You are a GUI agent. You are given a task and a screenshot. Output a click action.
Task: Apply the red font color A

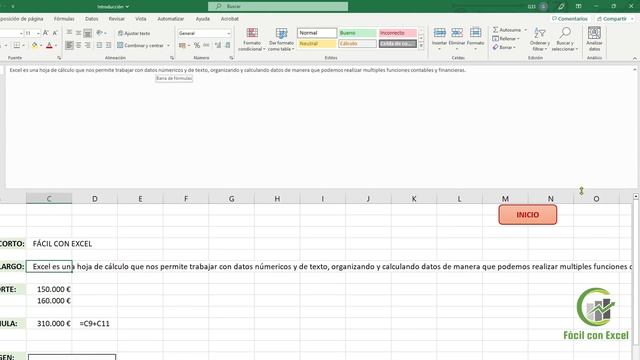[49, 45]
